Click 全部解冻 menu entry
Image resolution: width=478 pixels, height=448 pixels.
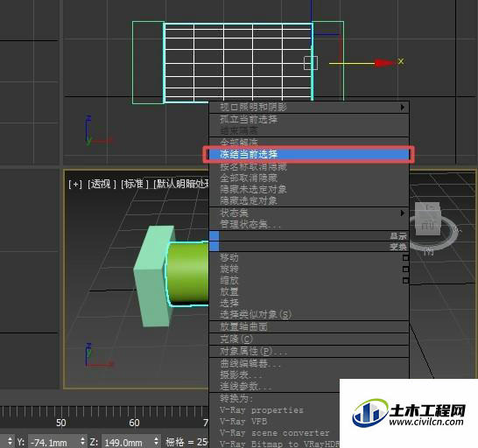tap(309, 142)
